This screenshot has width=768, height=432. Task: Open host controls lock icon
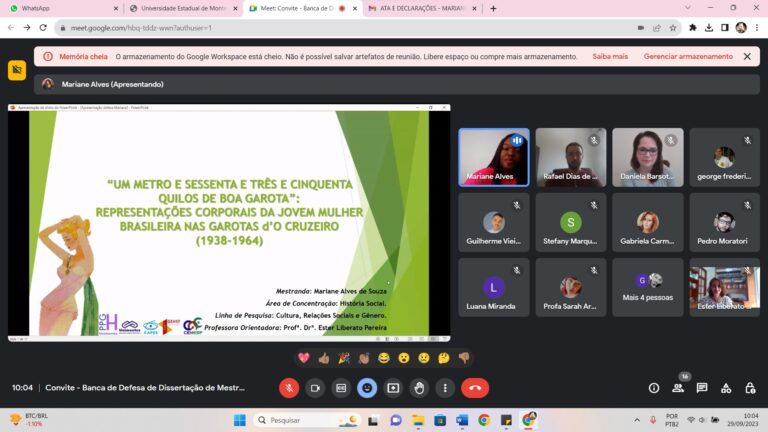(749, 388)
